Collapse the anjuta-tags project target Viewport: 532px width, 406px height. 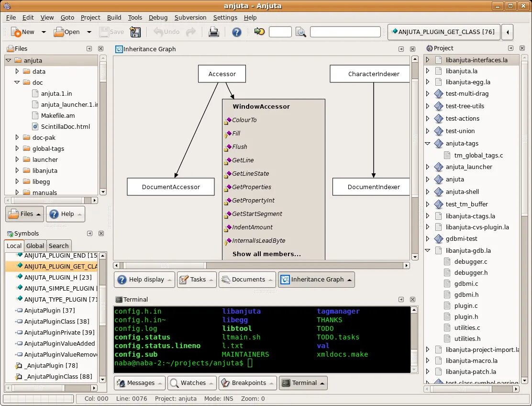coord(428,143)
